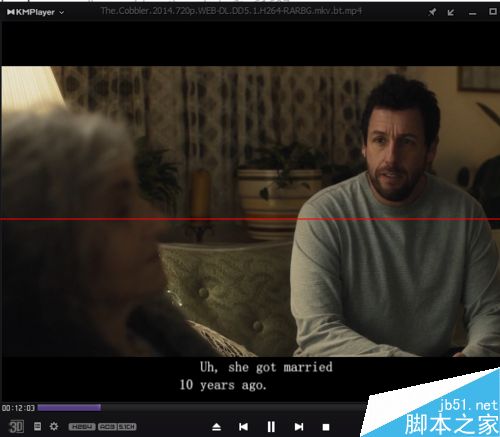Minimize the KMPlayer window

click(472, 13)
